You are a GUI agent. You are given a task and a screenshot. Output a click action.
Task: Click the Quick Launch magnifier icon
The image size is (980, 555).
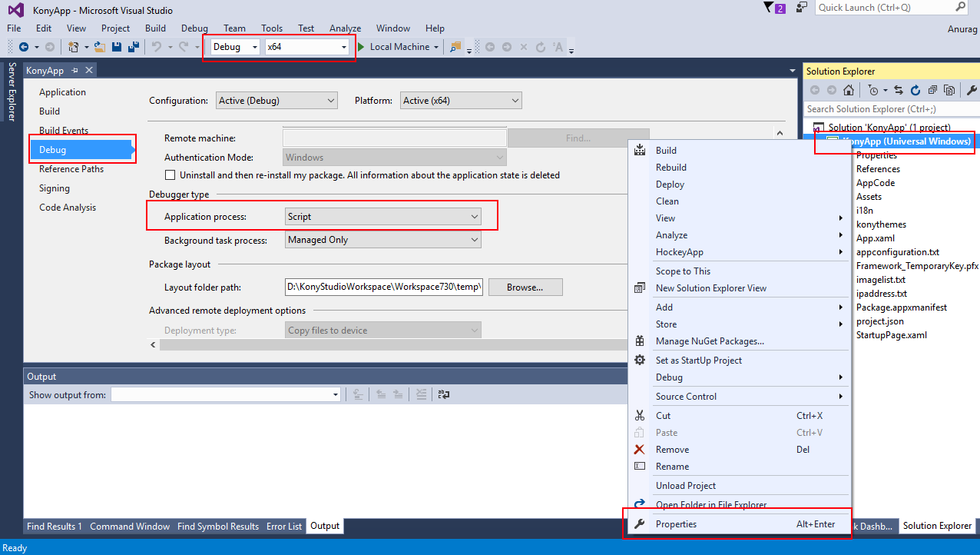[x=960, y=7]
